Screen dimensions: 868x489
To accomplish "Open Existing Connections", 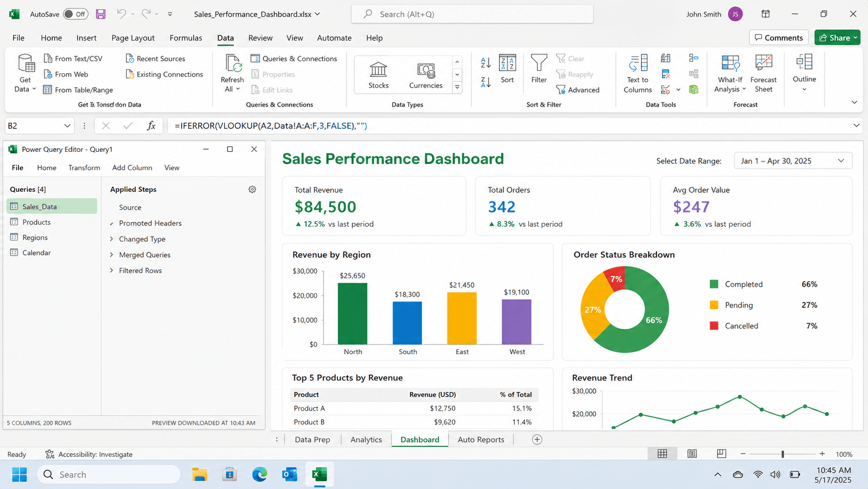I will point(164,74).
